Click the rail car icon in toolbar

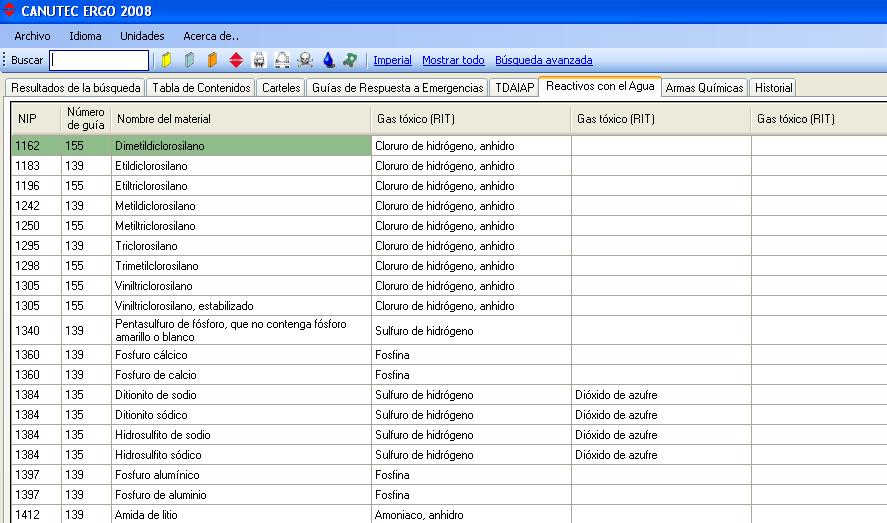(282, 61)
